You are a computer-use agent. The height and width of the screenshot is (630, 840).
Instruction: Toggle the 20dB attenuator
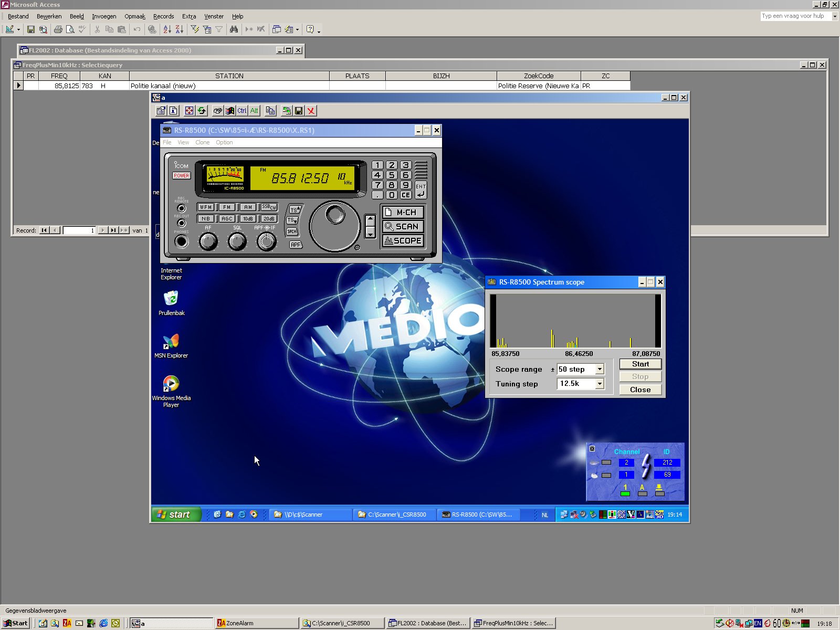pyautogui.click(x=269, y=219)
